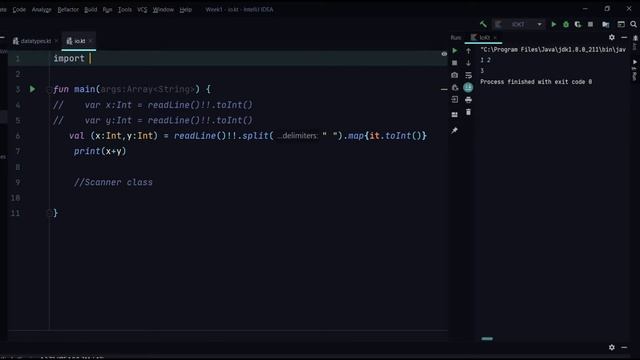
Task: Open the run configuration dropdown
Action: [518, 24]
